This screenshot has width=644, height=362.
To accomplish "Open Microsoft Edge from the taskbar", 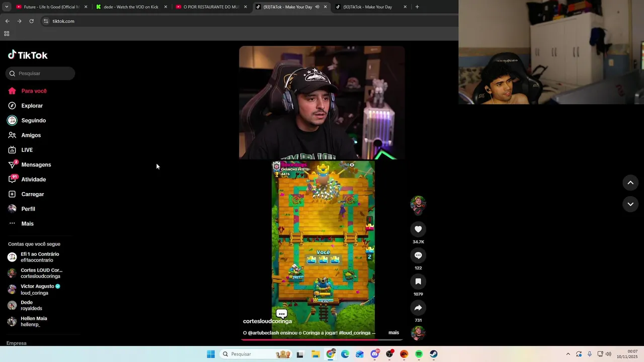I will (345, 354).
